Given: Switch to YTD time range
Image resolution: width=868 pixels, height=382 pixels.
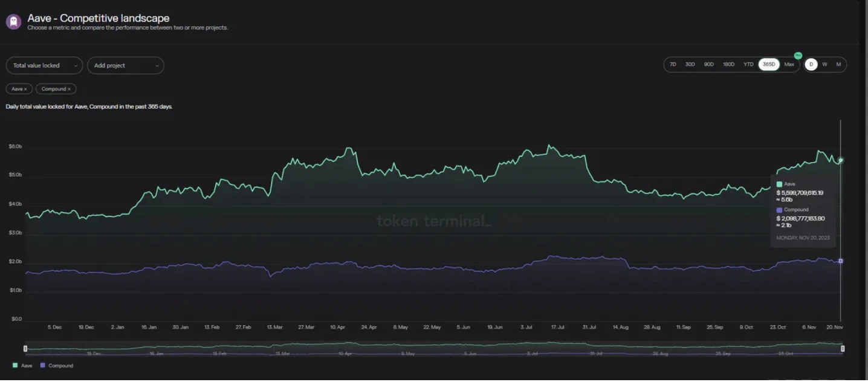Looking at the screenshot, I should coord(748,65).
